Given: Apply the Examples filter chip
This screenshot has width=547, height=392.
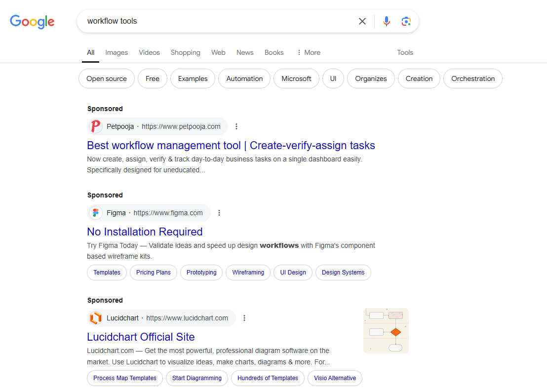Looking at the screenshot, I should point(193,78).
